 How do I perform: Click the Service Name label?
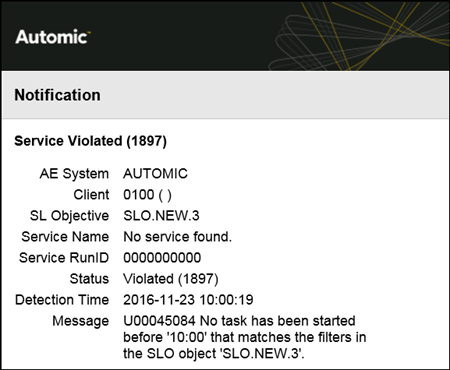click(x=65, y=237)
